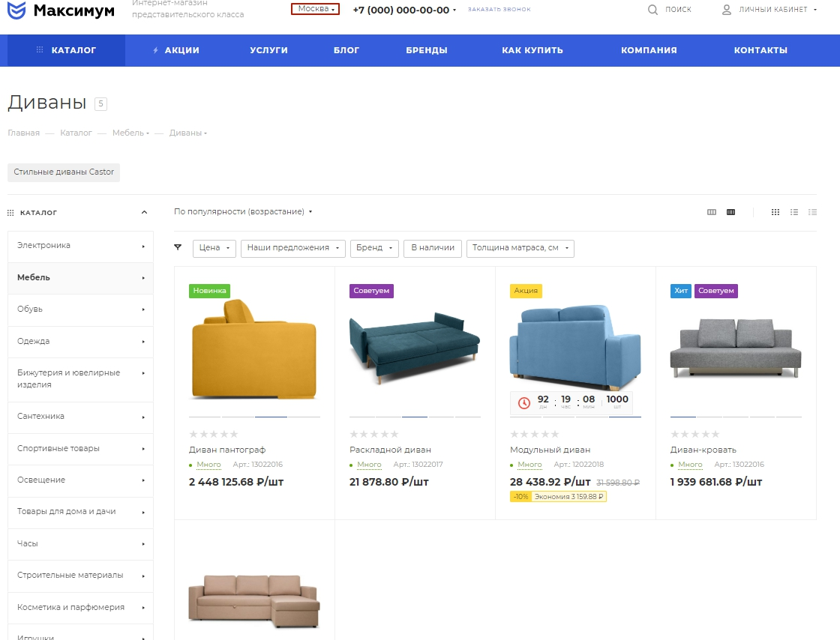Screen dimensions: 840x640
Task: Click the Стильные диваны Castor tag
Action: click(x=64, y=172)
